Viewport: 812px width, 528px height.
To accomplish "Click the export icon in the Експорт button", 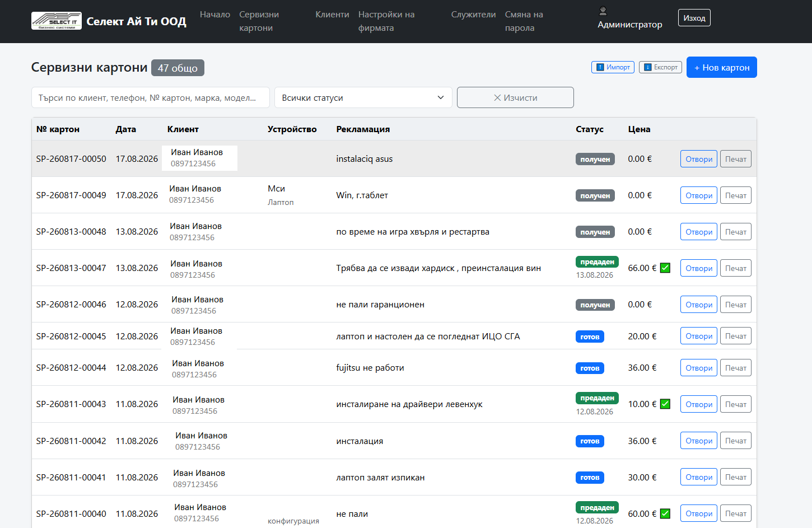I will tap(648, 67).
